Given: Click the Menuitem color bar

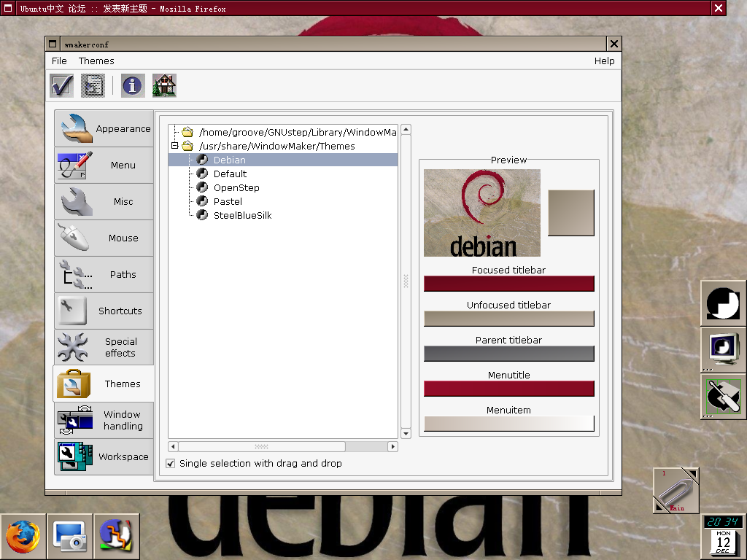Looking at the screenshot, I should (x=508, y=424).
